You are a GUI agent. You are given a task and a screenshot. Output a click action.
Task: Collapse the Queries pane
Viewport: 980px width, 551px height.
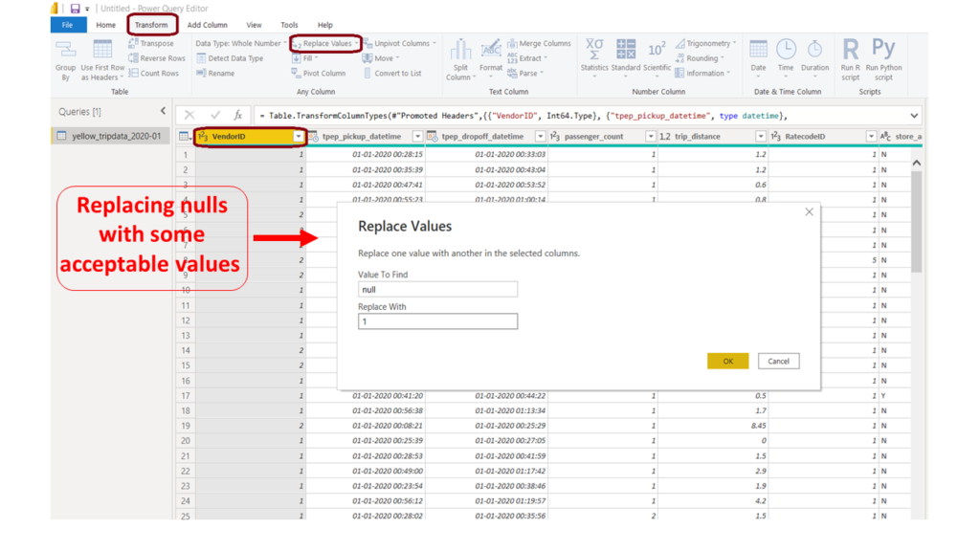point(162,111)
